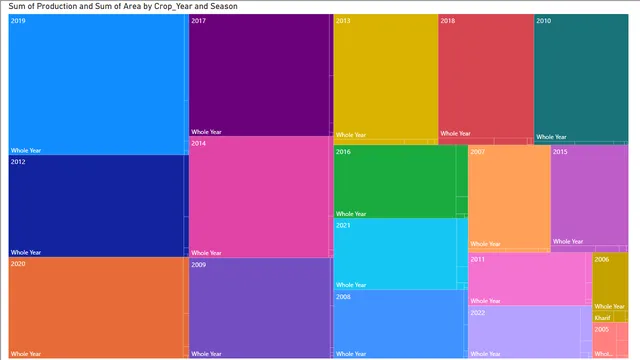
Task: Click Whole Year label in 2021 block
Action: click(x=351, y=285)
